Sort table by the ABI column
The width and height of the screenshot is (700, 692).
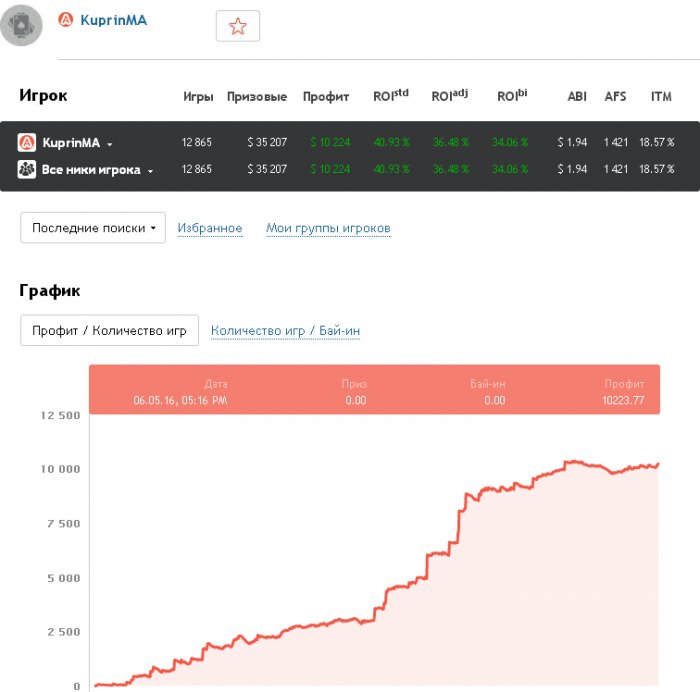tap(577, 97)
